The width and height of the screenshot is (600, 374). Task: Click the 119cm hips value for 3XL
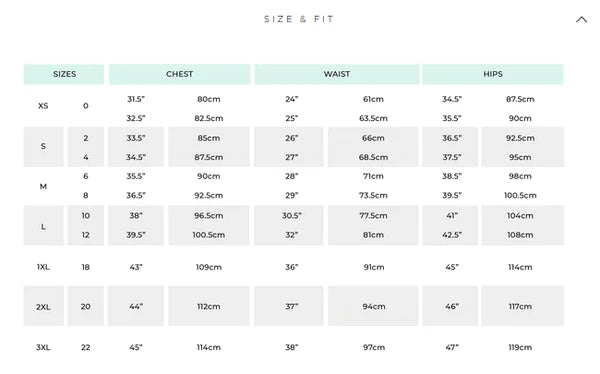coord(520,348)
